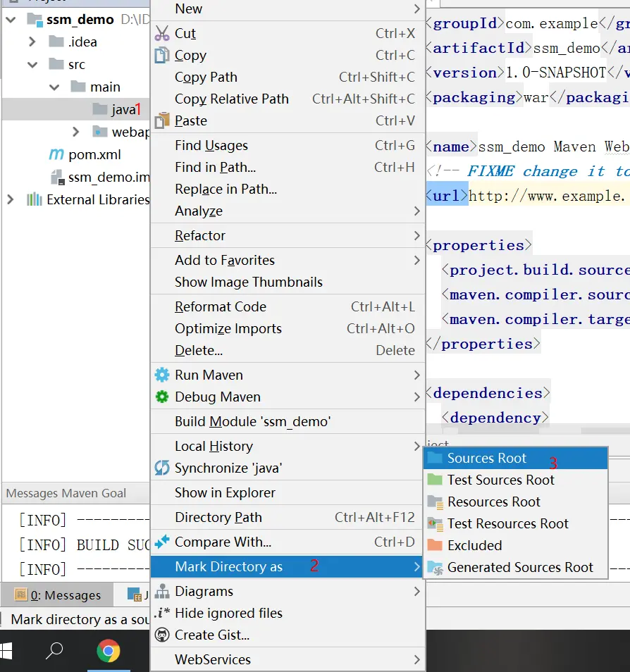Collapse the src folder

click(32, 65)
